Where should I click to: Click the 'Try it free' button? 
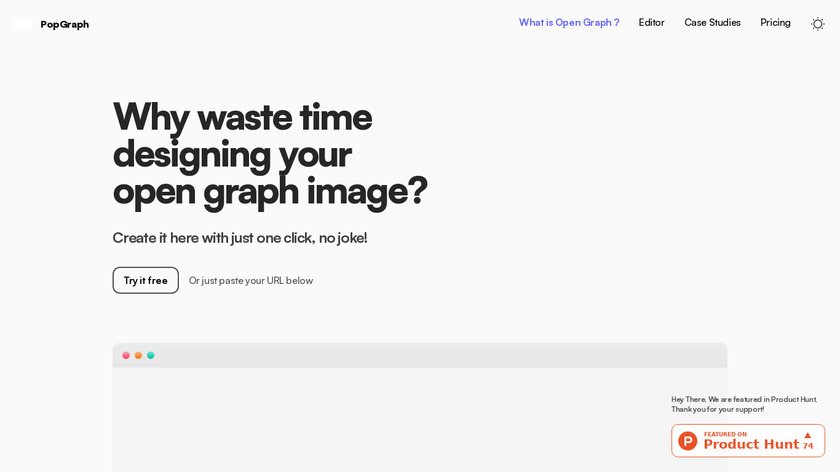pyautogui.click(x=146, y=280)
